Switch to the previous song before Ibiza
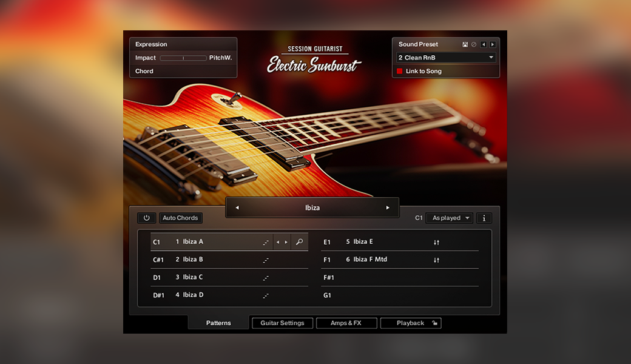The image size is (631, 364). pos(237,207)
